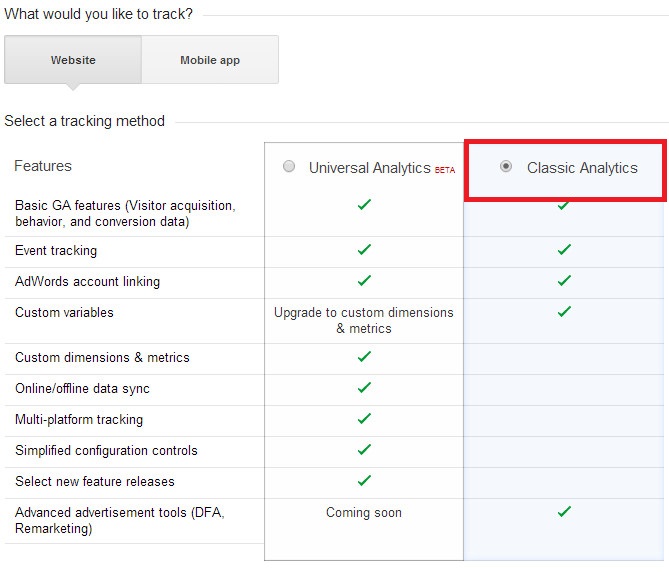Click Classic checkmark for Event tracking
669x575 pixels.
(x=564, y=249)
